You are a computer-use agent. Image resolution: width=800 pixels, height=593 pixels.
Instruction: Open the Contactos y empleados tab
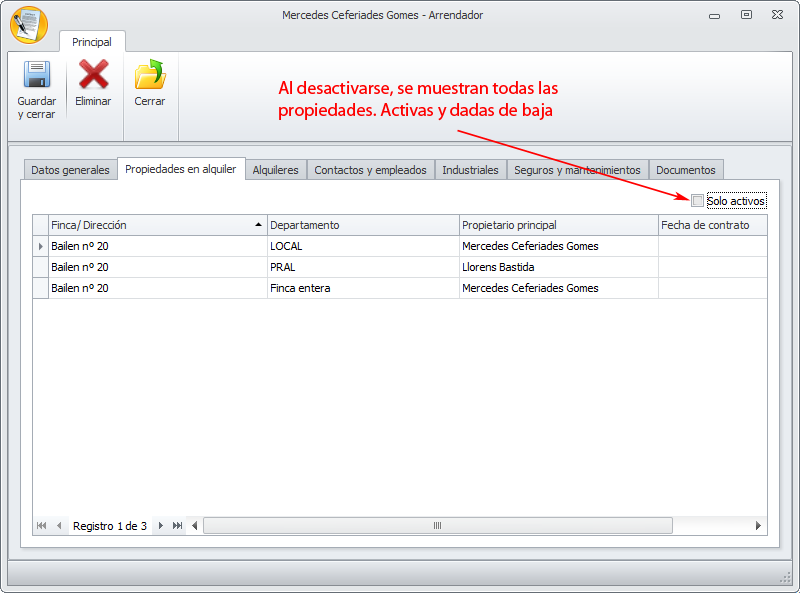370,170
